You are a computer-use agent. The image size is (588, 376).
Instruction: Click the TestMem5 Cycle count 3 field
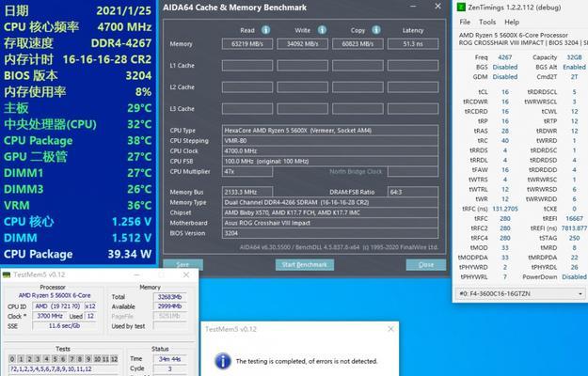(x=170, y=368)
